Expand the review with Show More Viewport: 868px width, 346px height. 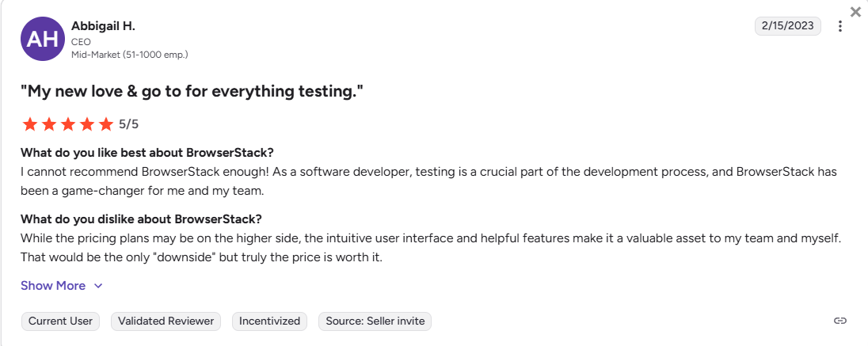click(x=53, y=286)
